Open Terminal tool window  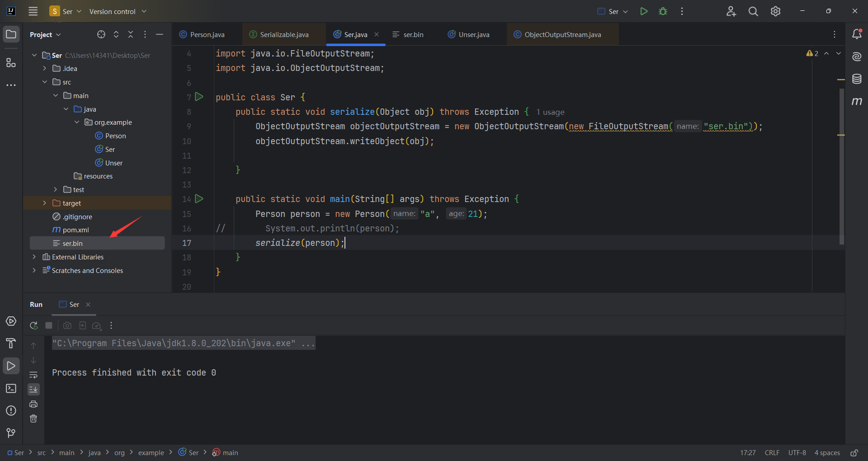(x=11, y=388)
